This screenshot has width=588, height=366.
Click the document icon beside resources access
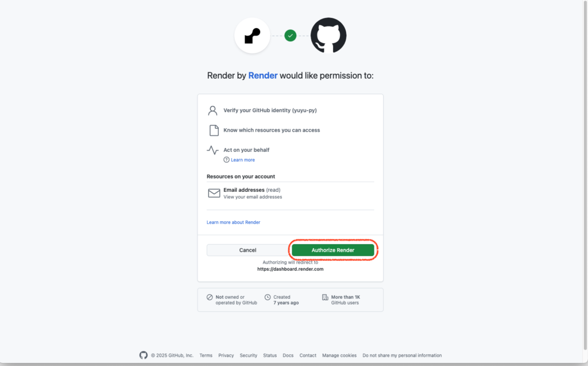214,130
